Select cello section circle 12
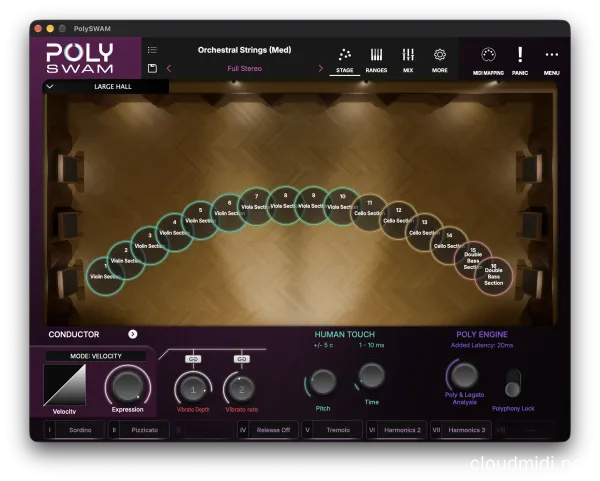Image resolution: width=600 pixels, height=481 pixels. 398,220
